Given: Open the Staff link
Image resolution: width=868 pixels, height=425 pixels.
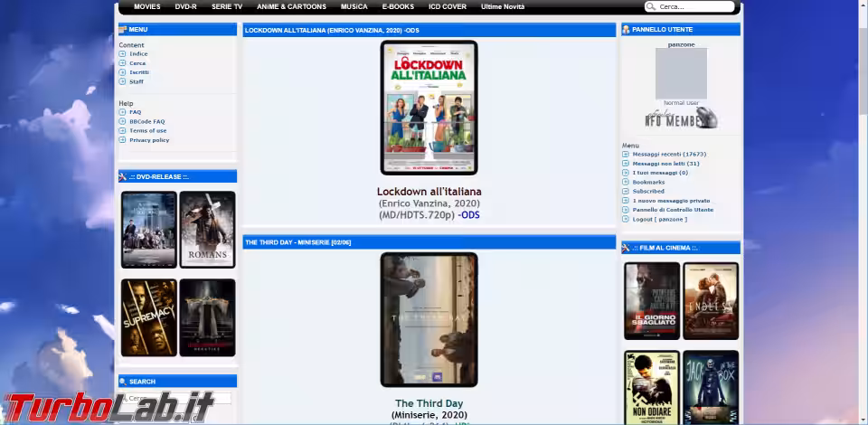Looking at the screenshot, I should [x=137, y=81].
